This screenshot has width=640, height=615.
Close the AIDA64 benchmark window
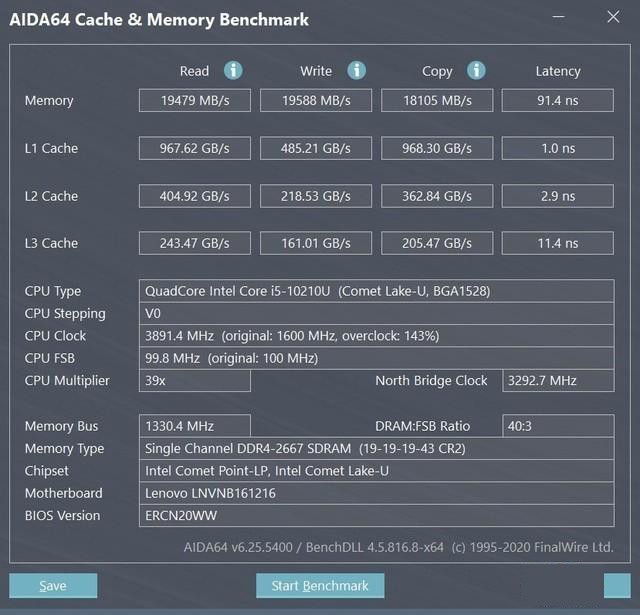[x=613, y=17]
